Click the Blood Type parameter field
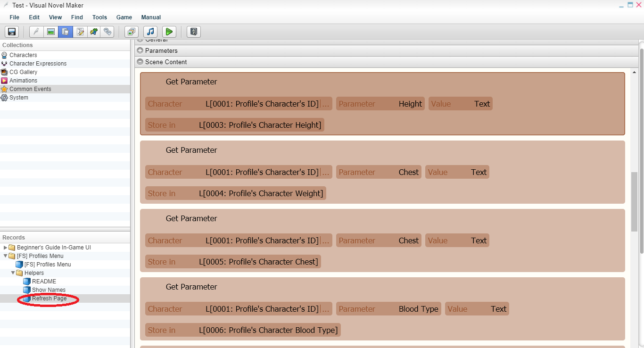The height and width of the screenshot is (348, 644). 388,309
